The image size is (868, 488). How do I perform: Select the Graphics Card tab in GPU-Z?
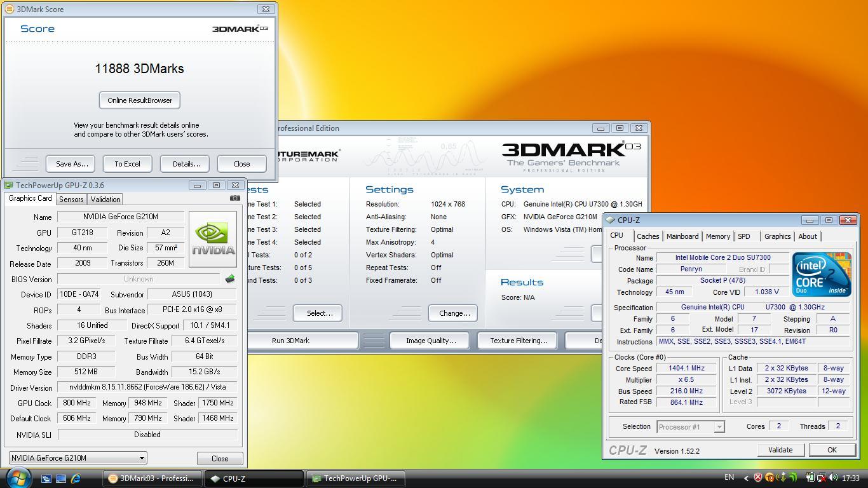pyautogui.click(x=30, y=198)
